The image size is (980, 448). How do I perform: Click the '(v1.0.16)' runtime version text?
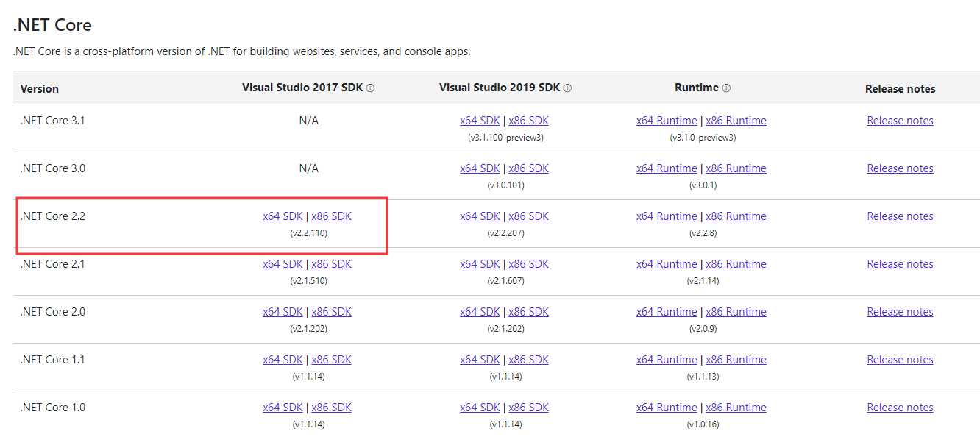tap(702, 424)
